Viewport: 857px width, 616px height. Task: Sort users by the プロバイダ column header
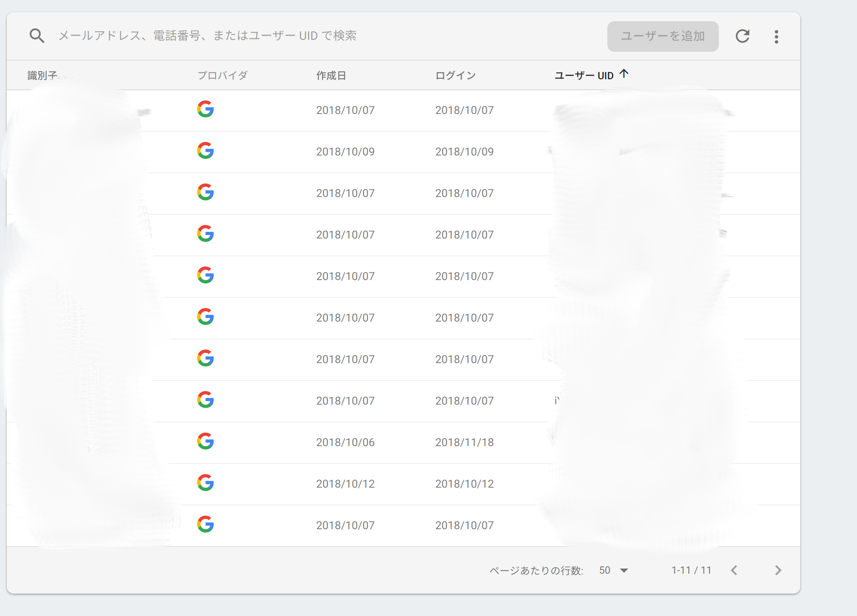[223, 75]
